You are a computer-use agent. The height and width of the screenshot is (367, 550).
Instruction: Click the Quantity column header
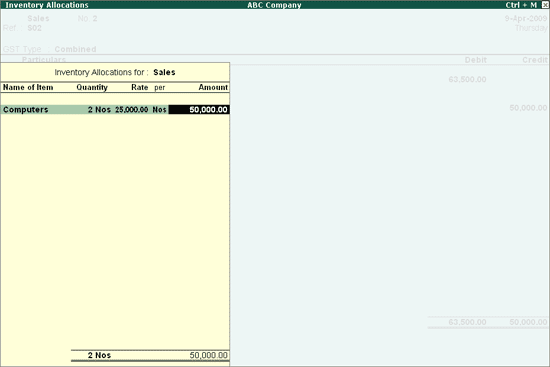(x=92, y=87)
